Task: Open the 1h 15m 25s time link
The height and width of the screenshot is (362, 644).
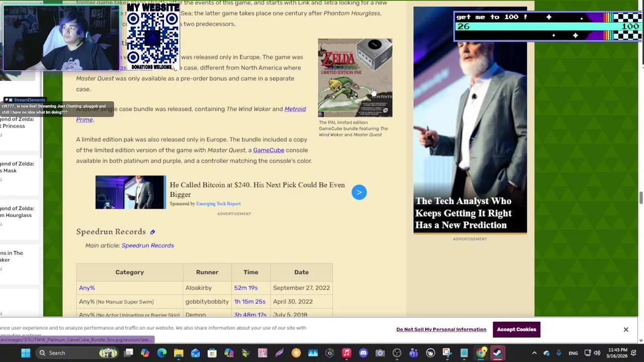Action: coord(250,301)
